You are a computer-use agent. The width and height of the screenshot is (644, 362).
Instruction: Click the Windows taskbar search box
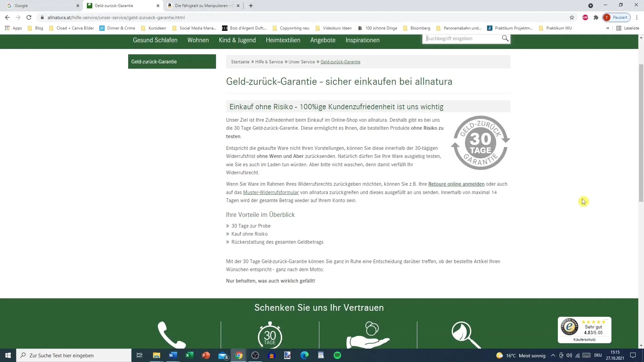74,355
